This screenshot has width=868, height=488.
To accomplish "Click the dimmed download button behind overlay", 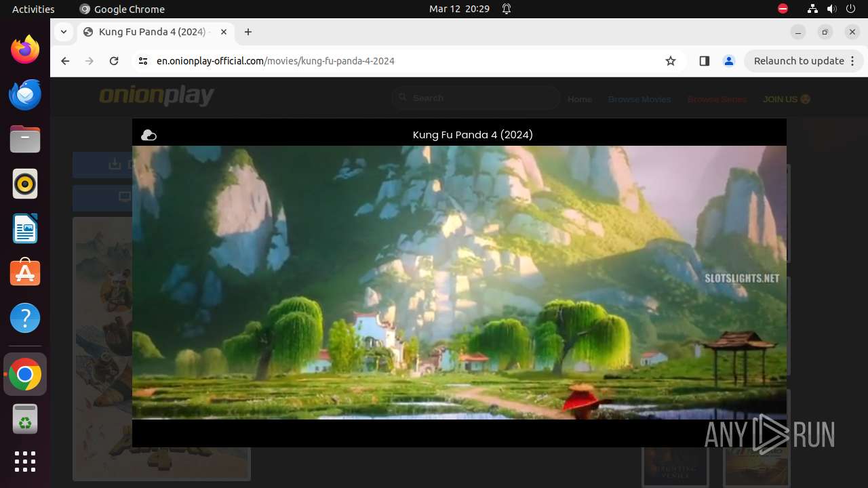I will (102, 165).
